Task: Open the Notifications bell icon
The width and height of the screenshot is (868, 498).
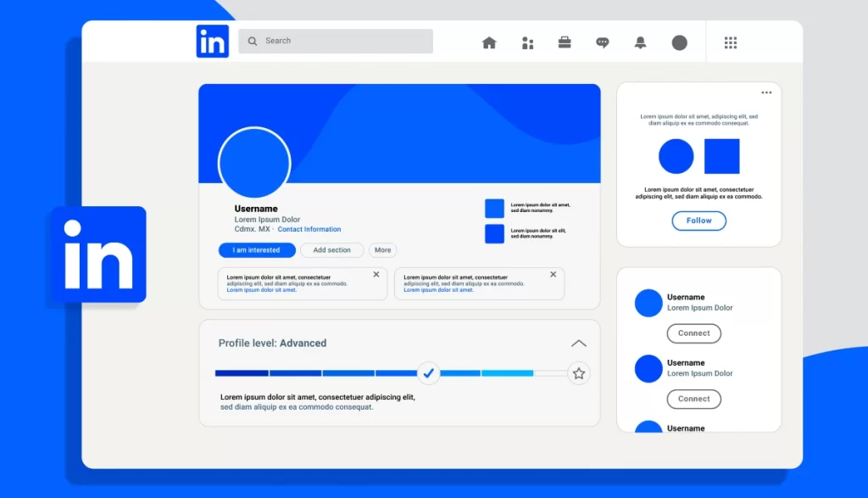Action: coord(640,42)
